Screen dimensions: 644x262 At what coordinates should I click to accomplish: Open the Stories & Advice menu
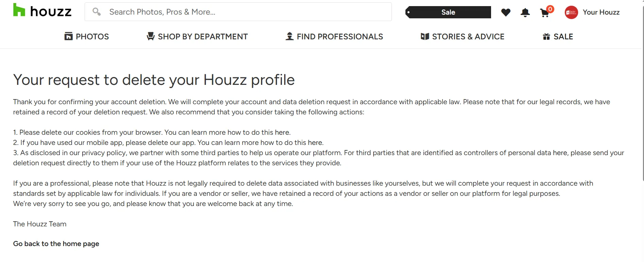tap(468, 36)
